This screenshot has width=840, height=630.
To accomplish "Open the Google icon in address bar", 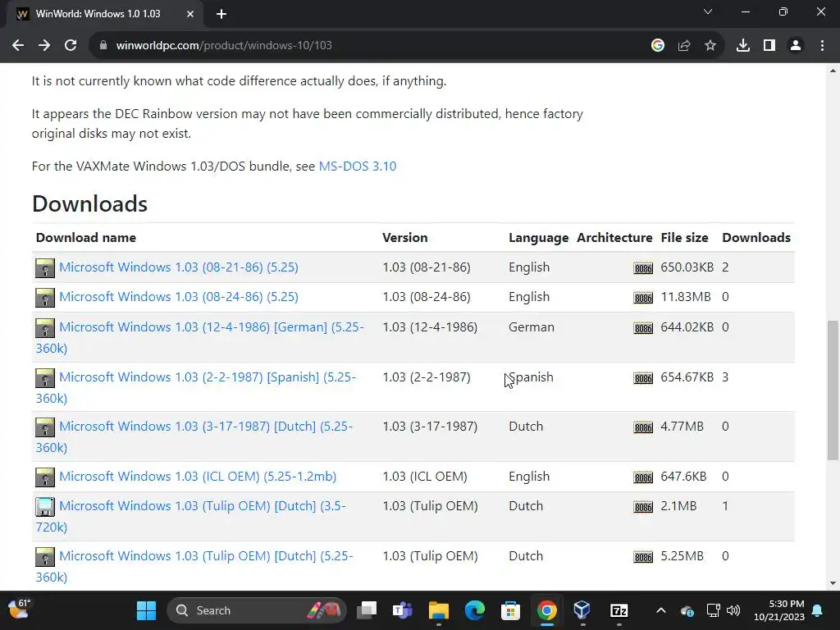I will pyautogui.click(x=658, y=46).
